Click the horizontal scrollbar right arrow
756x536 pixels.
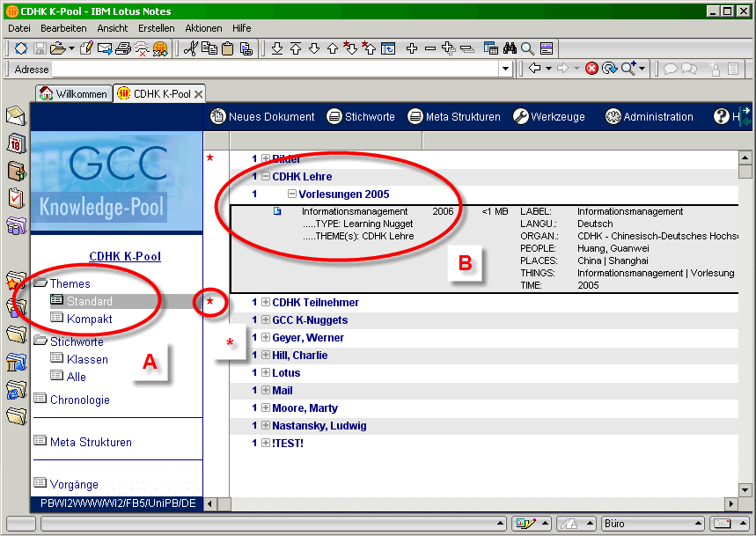pyautogui.click(x=731, y=503)
